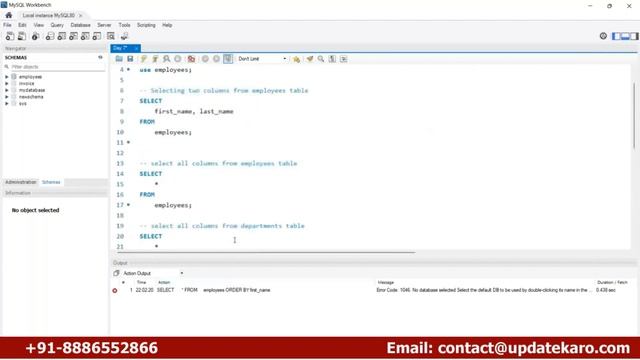Refresh the SCHEMAS list icon
The width and height of the screenshot is (640, 360).
(100, 58)
